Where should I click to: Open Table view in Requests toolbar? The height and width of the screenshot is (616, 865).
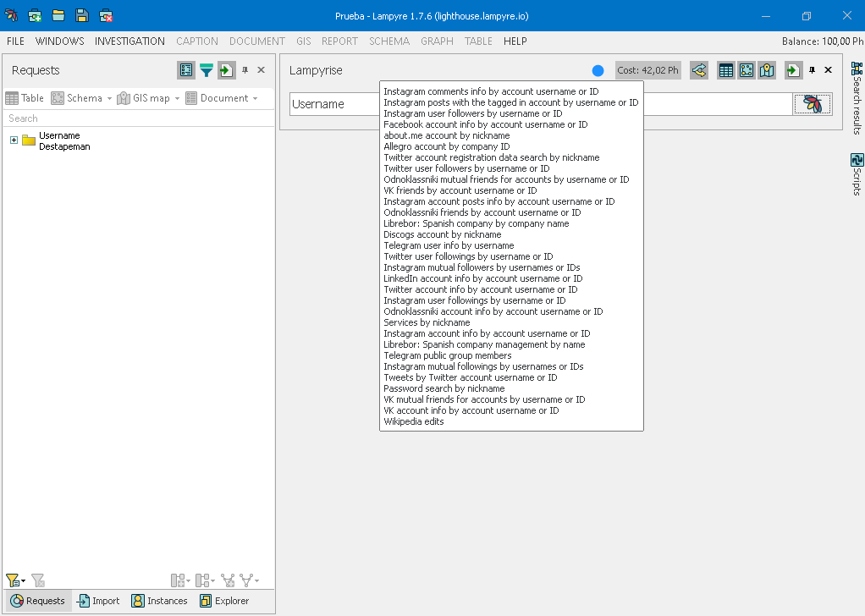tap(25, 98)
